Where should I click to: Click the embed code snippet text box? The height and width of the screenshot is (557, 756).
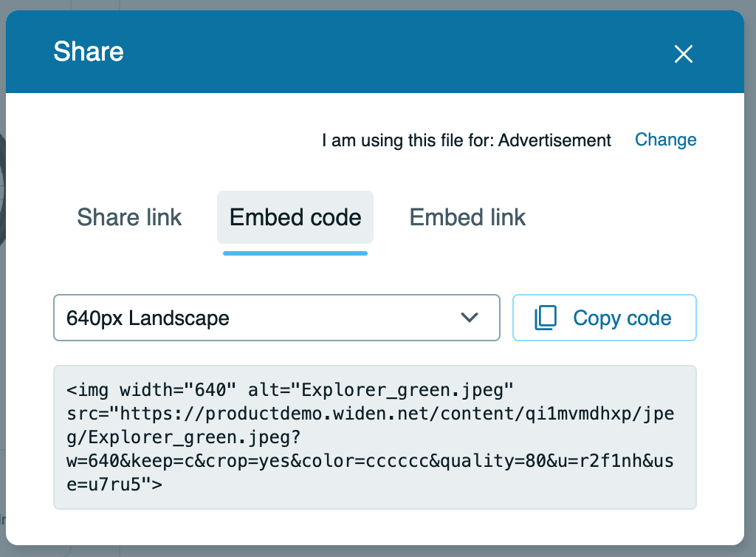click(374, 436)
